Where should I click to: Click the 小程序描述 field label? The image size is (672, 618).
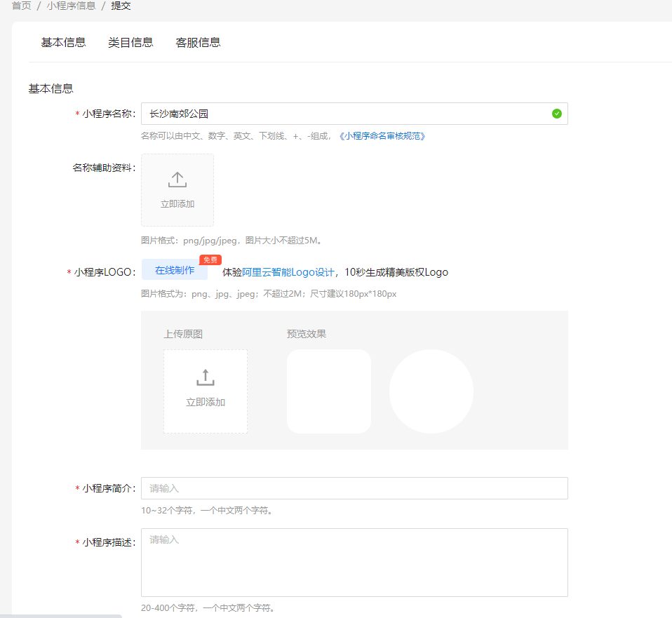(x=109, y=542)
